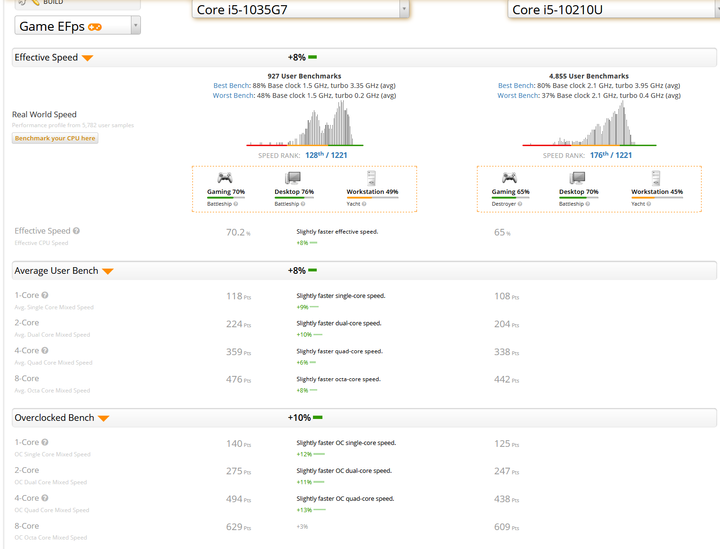720x549 pixels.
Task: Click the 927 User Benchmarks heading
Action: coord(304,76)
